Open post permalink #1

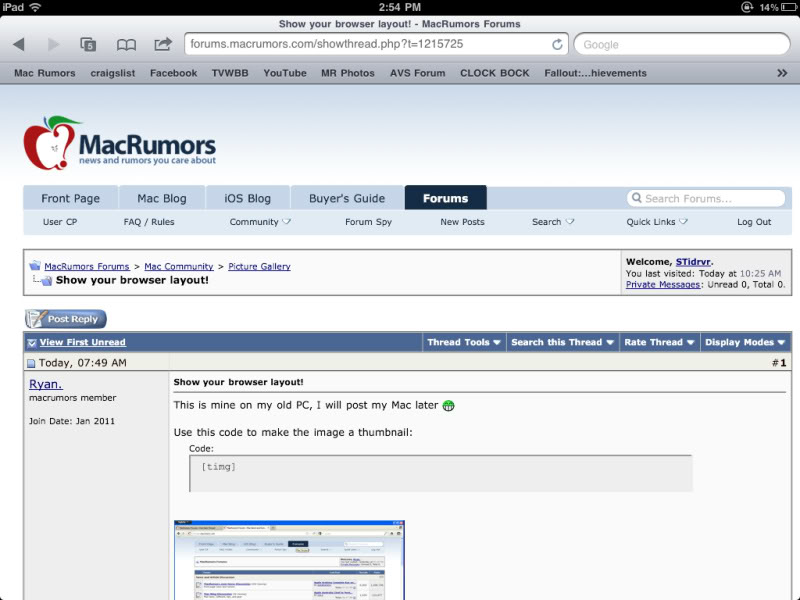point(782,363)
